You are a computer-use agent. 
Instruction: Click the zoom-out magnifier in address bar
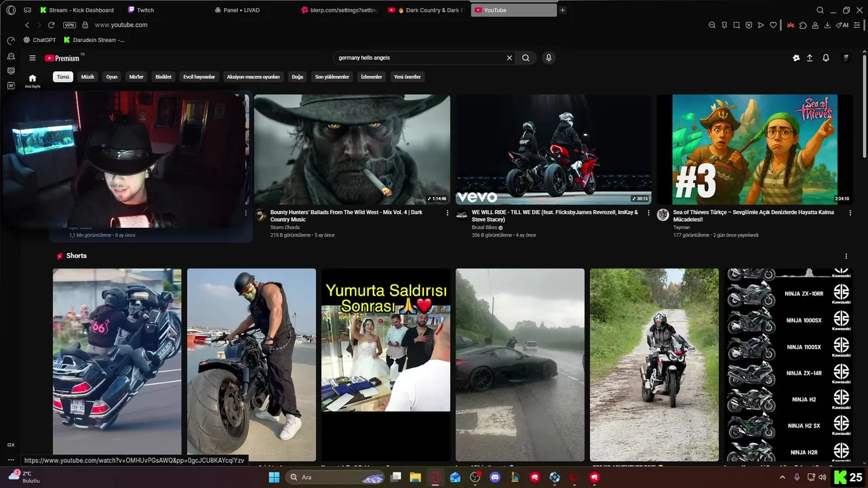pyautogui.click(x=712, y=25)
